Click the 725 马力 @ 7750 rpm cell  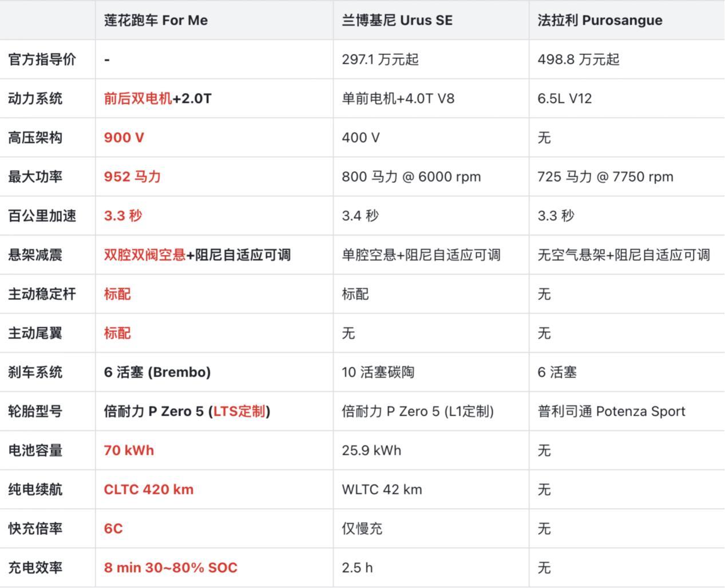605,177
